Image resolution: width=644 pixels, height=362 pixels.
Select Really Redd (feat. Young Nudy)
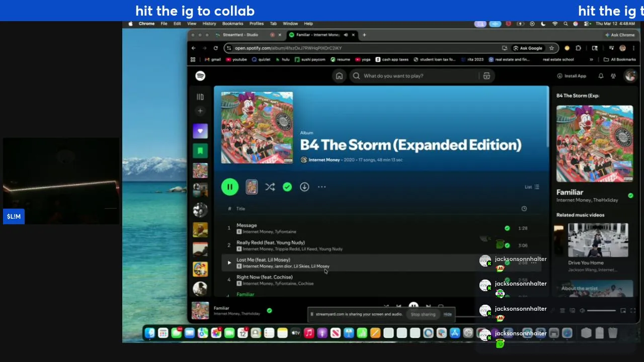(x=271, y=242)
